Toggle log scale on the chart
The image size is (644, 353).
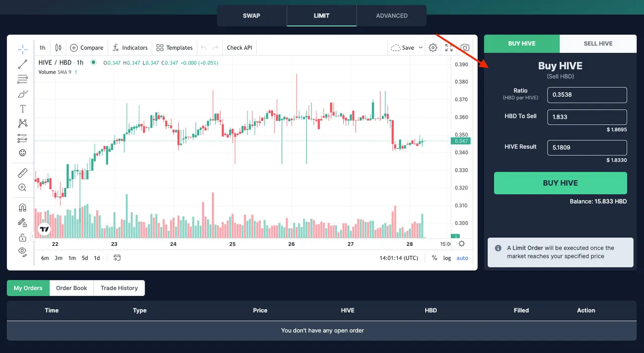[x=447, y=258]
